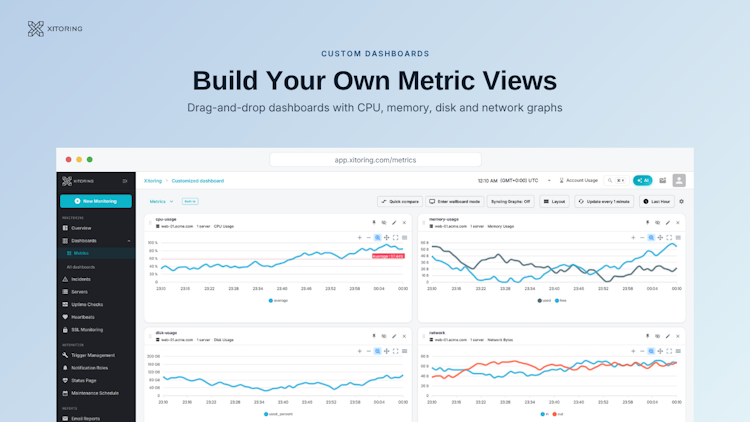Open the Metrics dashboard dropdown
The width and height of the screenshot is (750, 422).
tap(161, 201)
